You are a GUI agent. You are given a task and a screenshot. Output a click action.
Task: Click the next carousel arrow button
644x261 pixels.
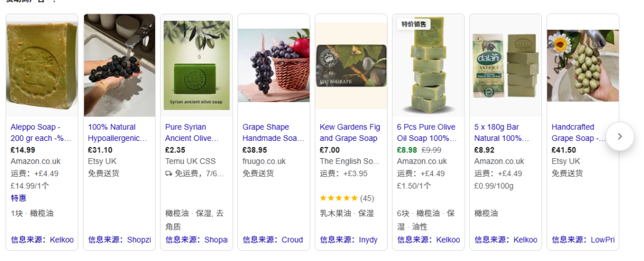tap(620, 136)
